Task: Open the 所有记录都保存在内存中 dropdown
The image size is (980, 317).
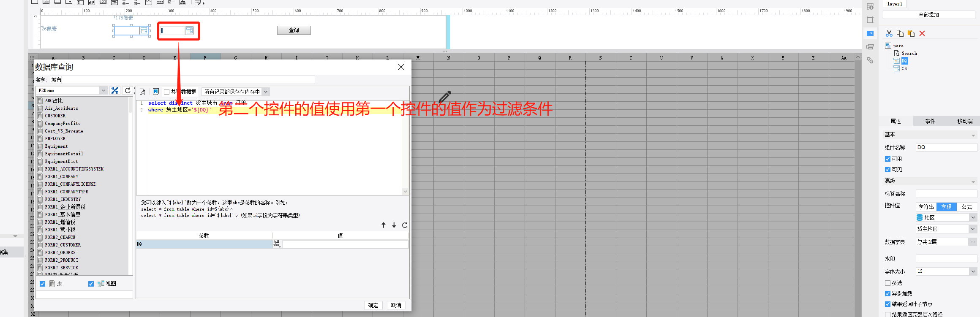Action: click(x=266, y=92)
